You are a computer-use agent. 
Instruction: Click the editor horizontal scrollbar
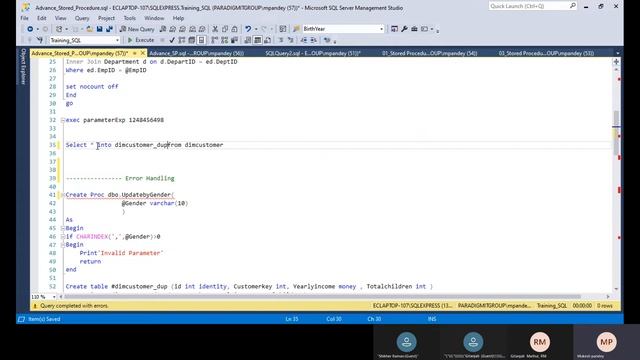click(x=322, y=297)
